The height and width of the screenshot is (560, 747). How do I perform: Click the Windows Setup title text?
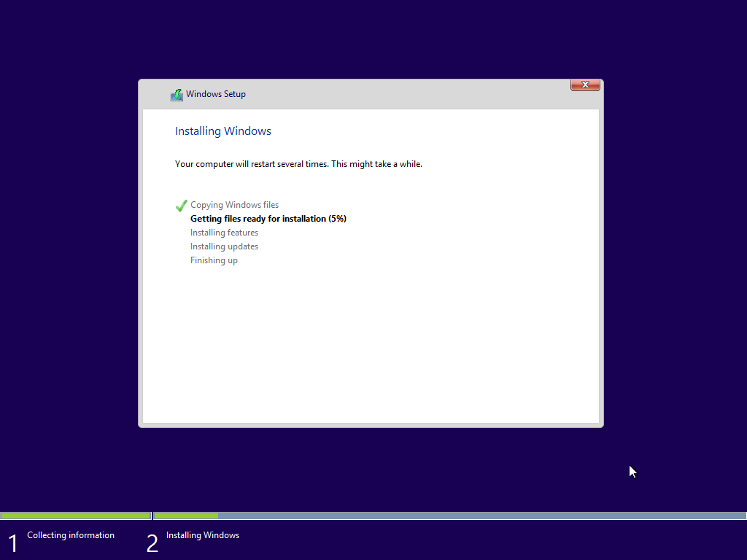pyautogui.click(x=214, y=94)
